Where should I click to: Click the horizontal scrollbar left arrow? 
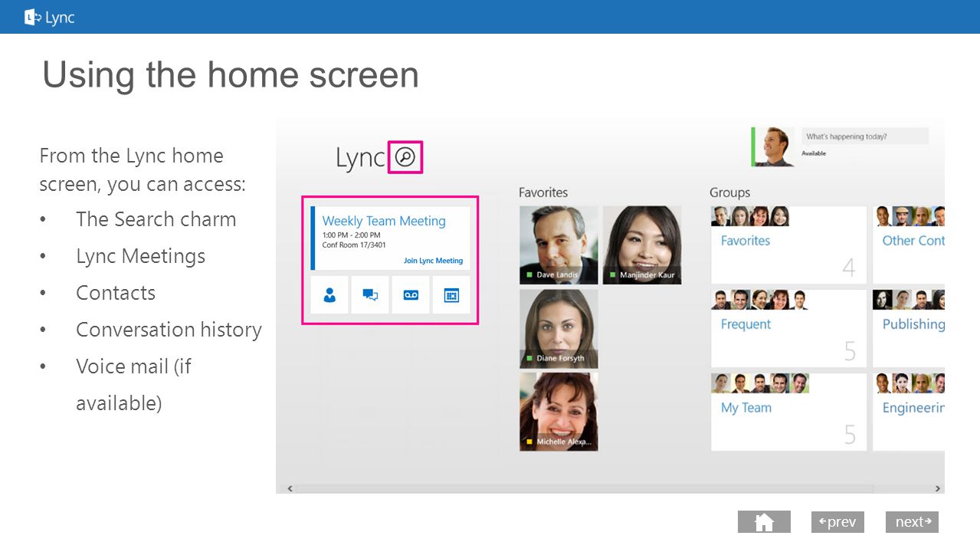[290, 488]
